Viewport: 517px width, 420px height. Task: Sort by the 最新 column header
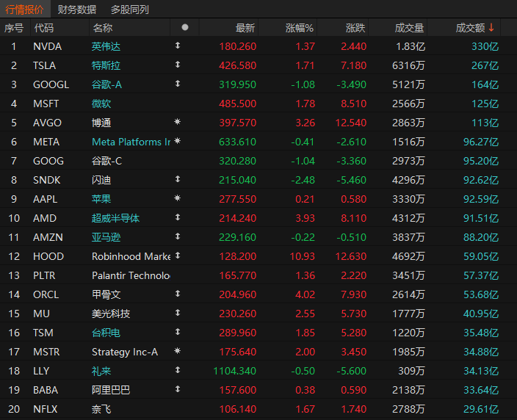[x=245, y=28]
